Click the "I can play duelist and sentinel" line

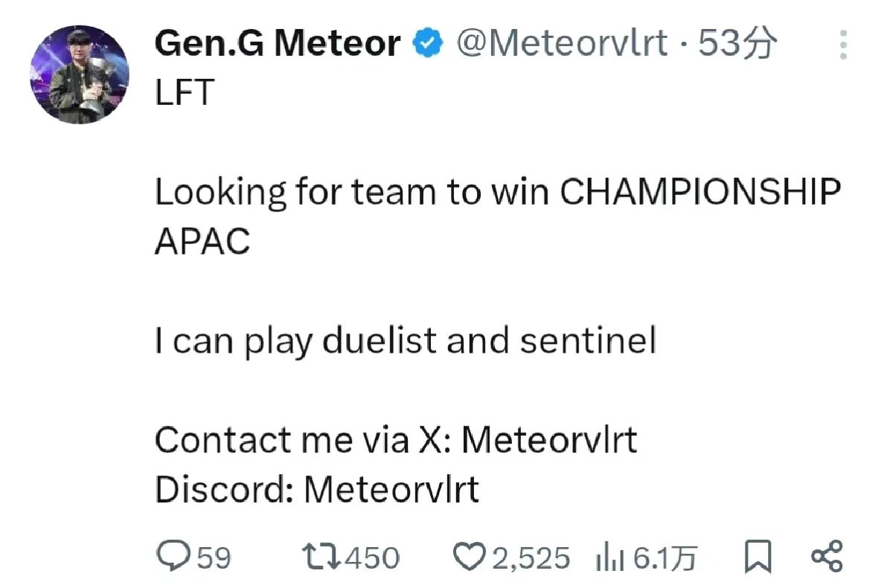point(406,341)
